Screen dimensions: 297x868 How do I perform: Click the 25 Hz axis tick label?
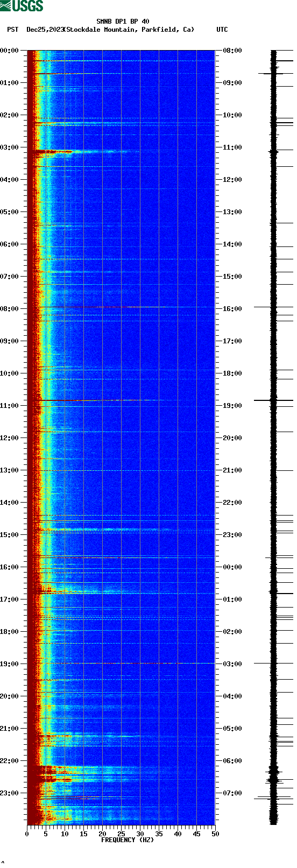(121, 834)
